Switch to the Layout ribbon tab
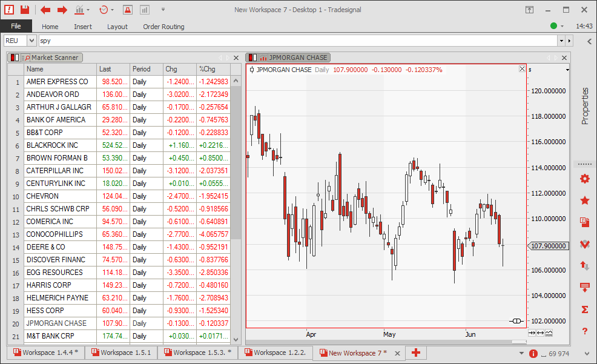Screen dimensions: 597x364 (x=117, y=27)
